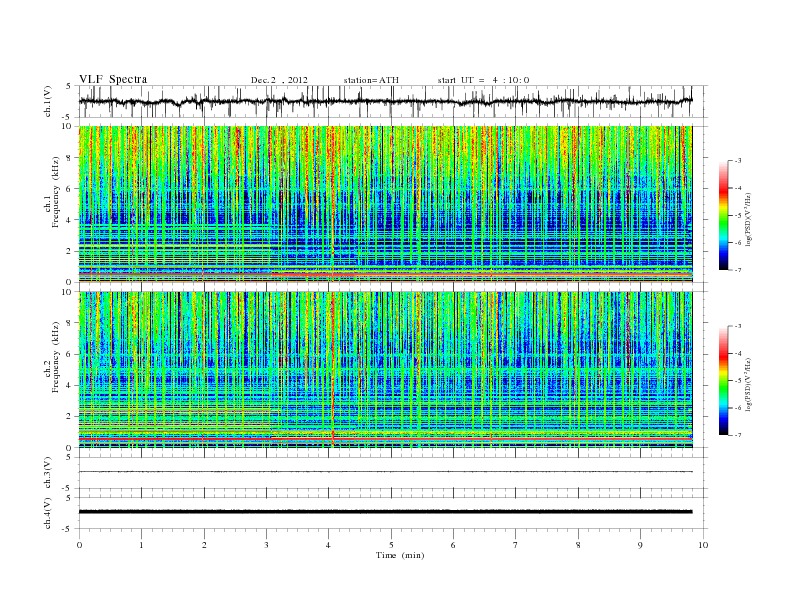Click the "-6" tick on ch.2 color bar
The width and height of the screenshot is (792, 612).
tap(738, 408)
